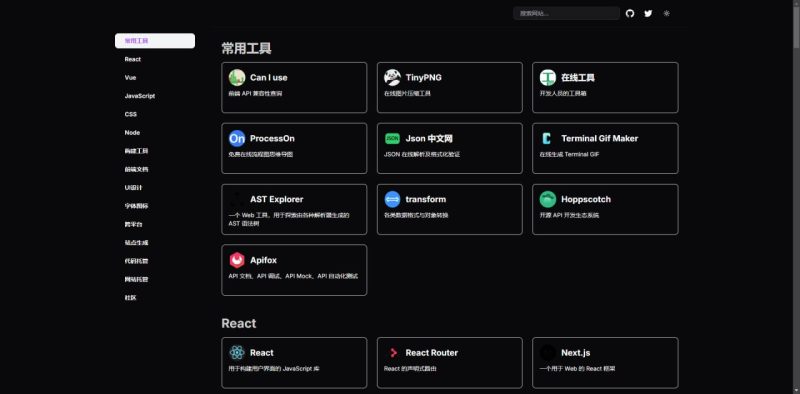Image resolution: width=800 pixels, height=394 pixels.
Task: Click the Json 中文网 green icon
Action: [x=392, y=138]
